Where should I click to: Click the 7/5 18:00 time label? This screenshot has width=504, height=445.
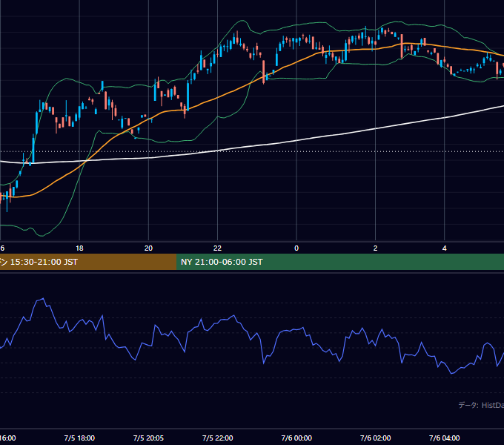[x=79, y=438]
